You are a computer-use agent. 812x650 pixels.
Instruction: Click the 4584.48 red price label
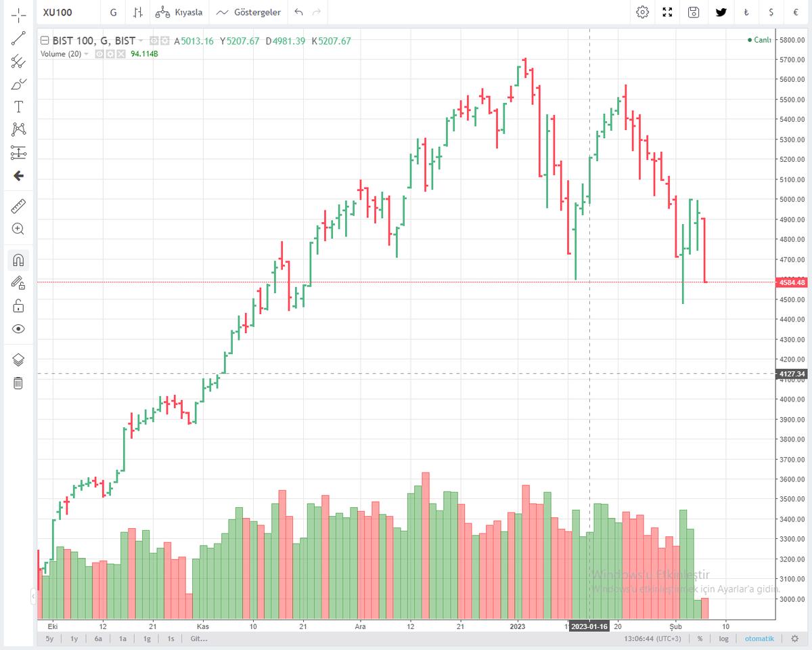(x=792, y=282)
